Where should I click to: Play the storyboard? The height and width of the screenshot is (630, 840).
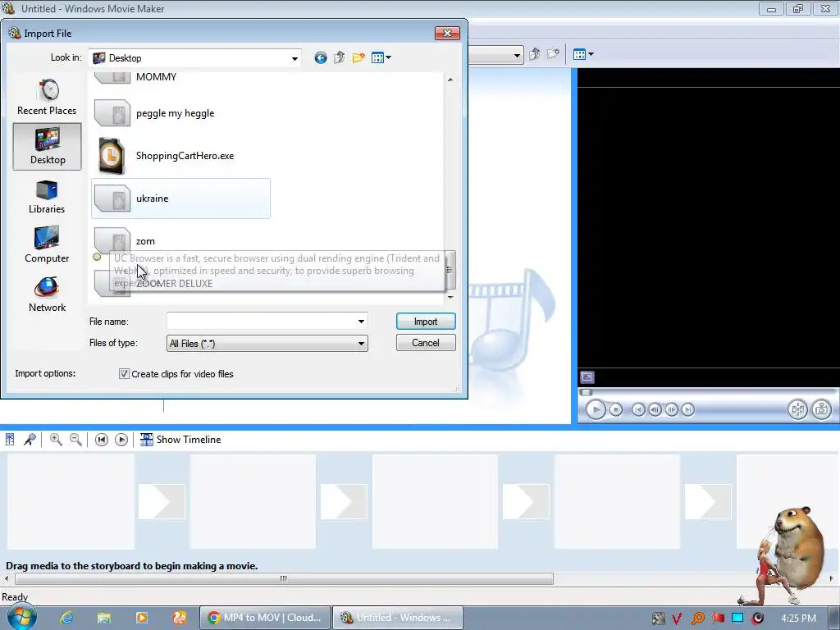[x=121, y=440]
